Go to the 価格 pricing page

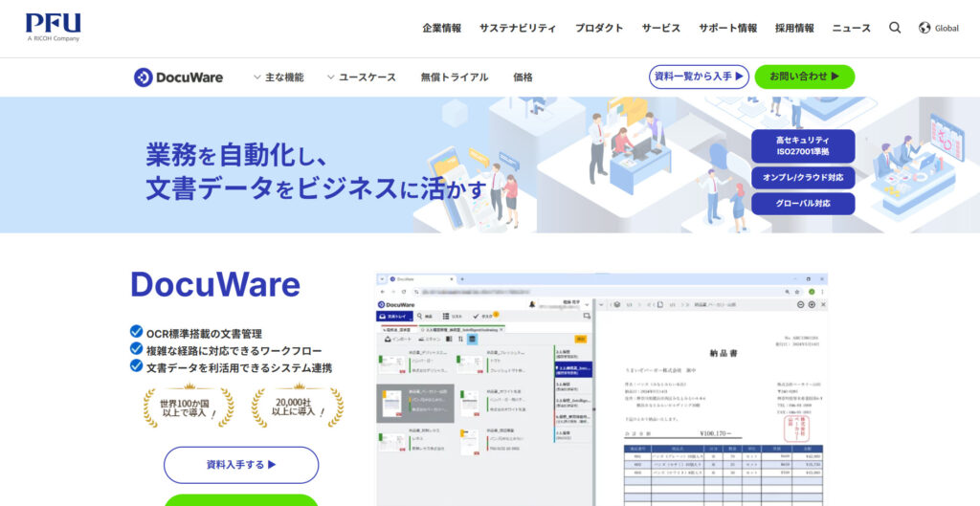pyautogui.click(x=523, y=77)
